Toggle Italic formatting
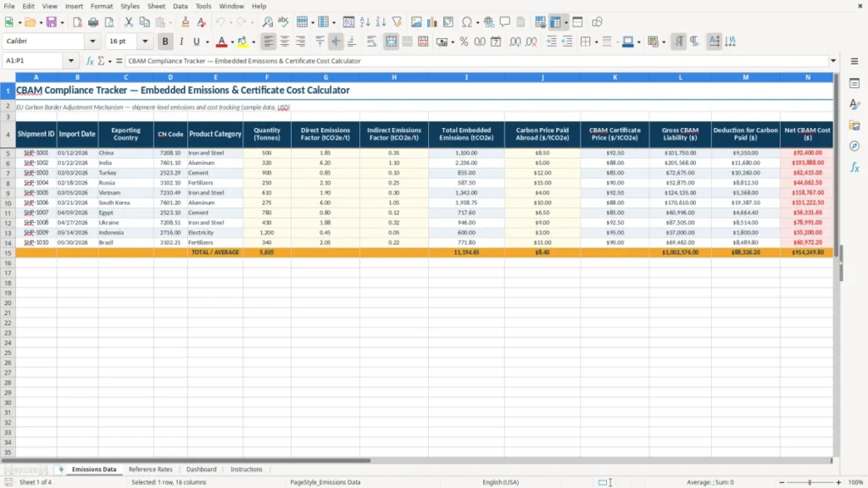 click(181, 42)
